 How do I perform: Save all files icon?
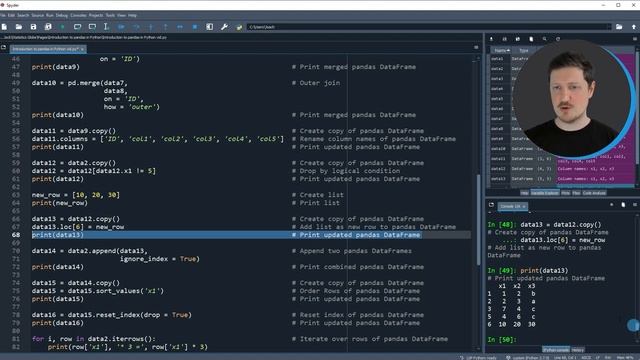tap(48, 27)
